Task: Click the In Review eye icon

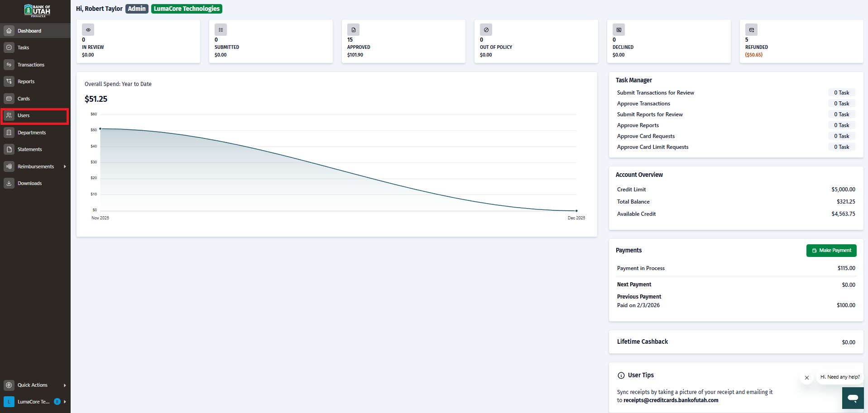Action: 88,30
